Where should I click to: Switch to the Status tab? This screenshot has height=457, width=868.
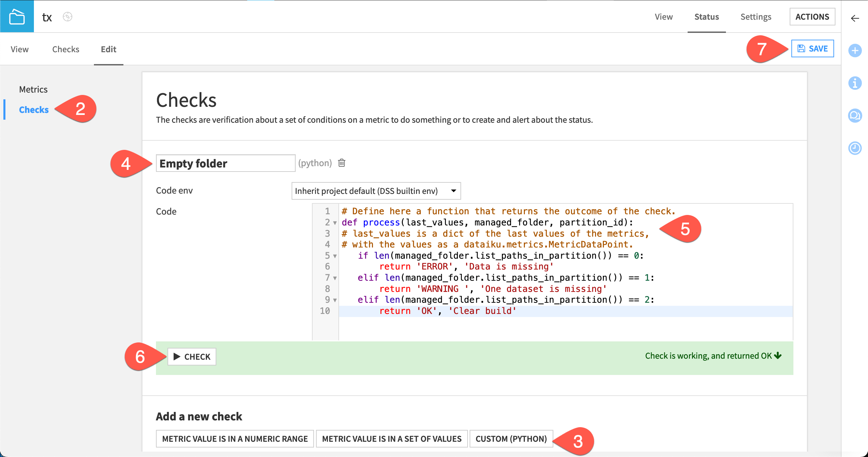click(707, 17)
